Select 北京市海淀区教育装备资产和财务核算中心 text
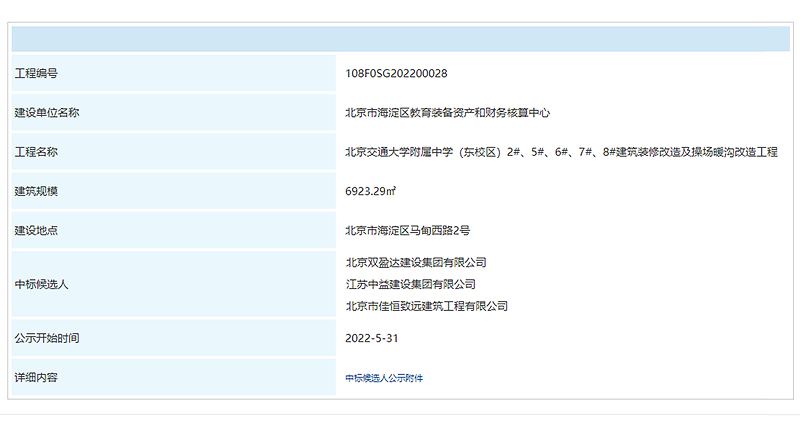This screenshot has width=800, height=426. (x=448, y=113)
